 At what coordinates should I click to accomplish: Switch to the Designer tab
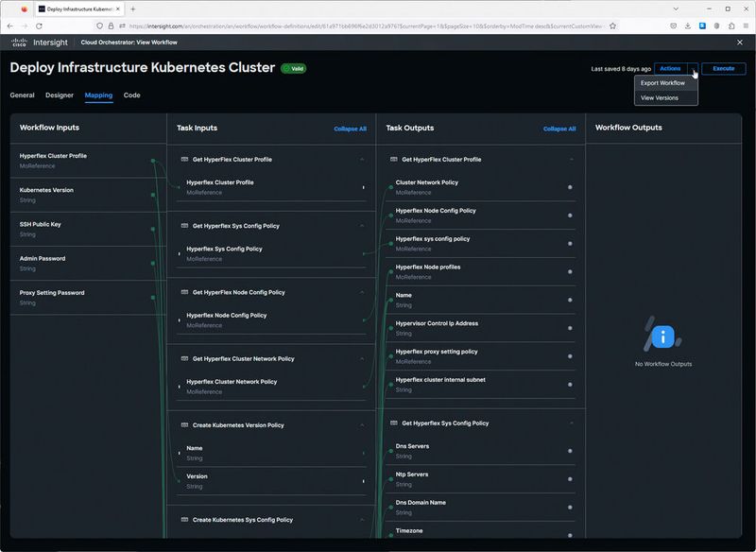click(60, 95)
